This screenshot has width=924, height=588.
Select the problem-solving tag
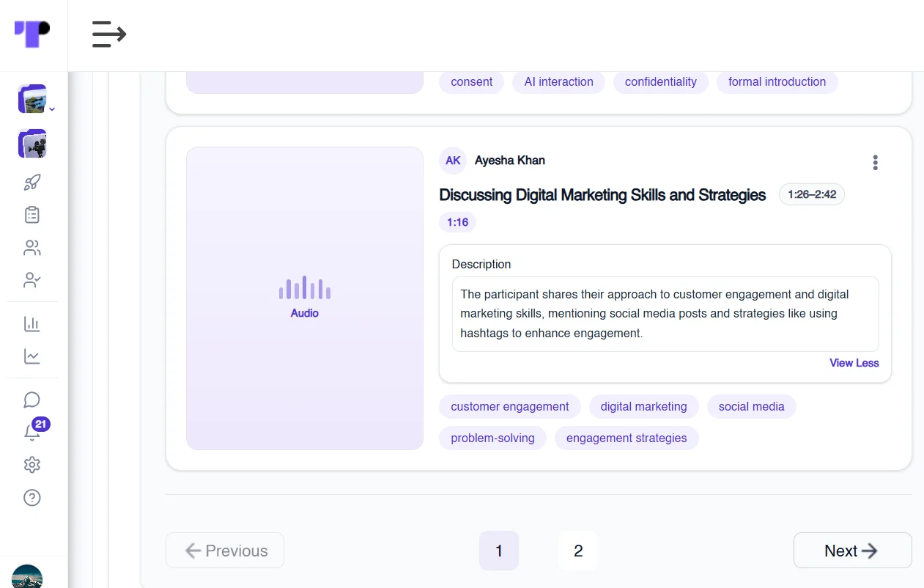[492, 438]
